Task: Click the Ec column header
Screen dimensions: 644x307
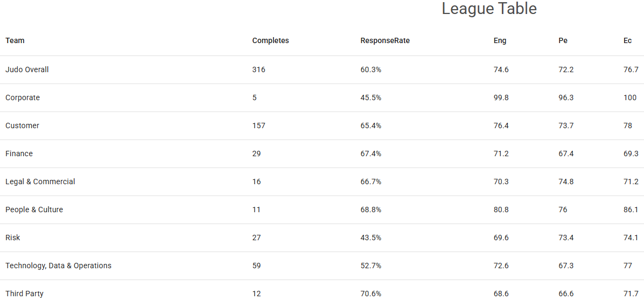Action: pos(627,40)
